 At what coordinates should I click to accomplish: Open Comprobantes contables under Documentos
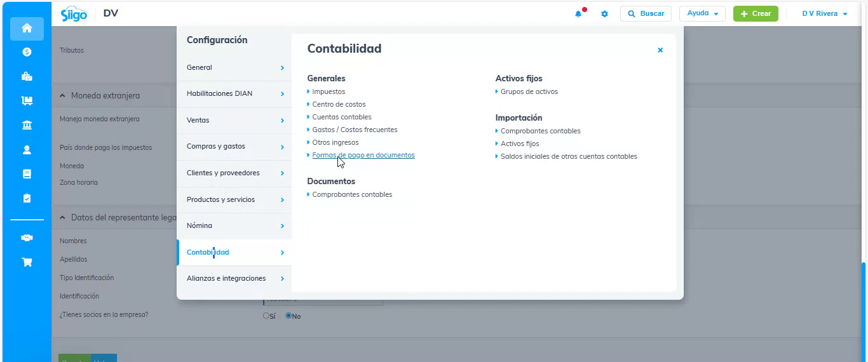[352, 194]
